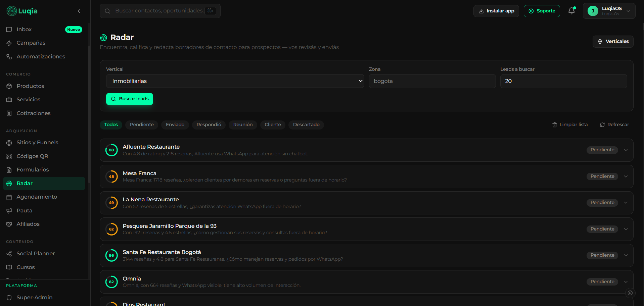Viewport: 644px width, 306px height.
Task: Click the Pauta megaphone icon
Action: (9, 211)
